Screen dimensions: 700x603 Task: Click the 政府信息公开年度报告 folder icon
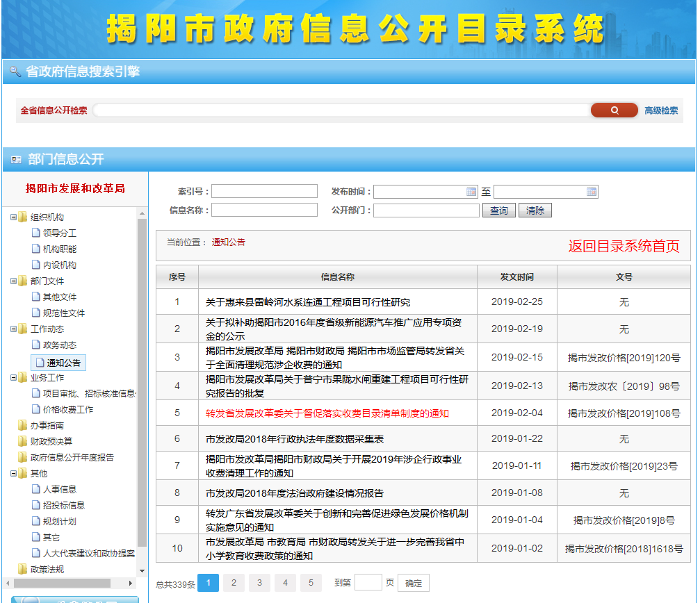tap(23, 457)
